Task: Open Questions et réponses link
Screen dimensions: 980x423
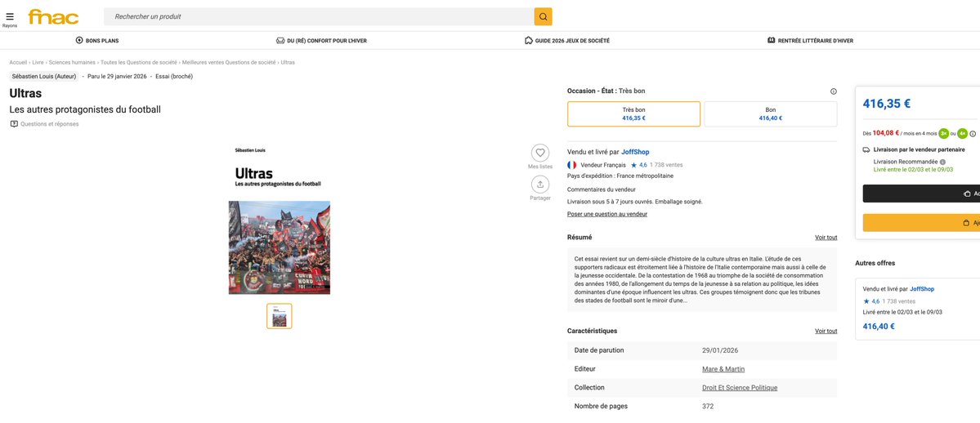Action: [44, 123]
